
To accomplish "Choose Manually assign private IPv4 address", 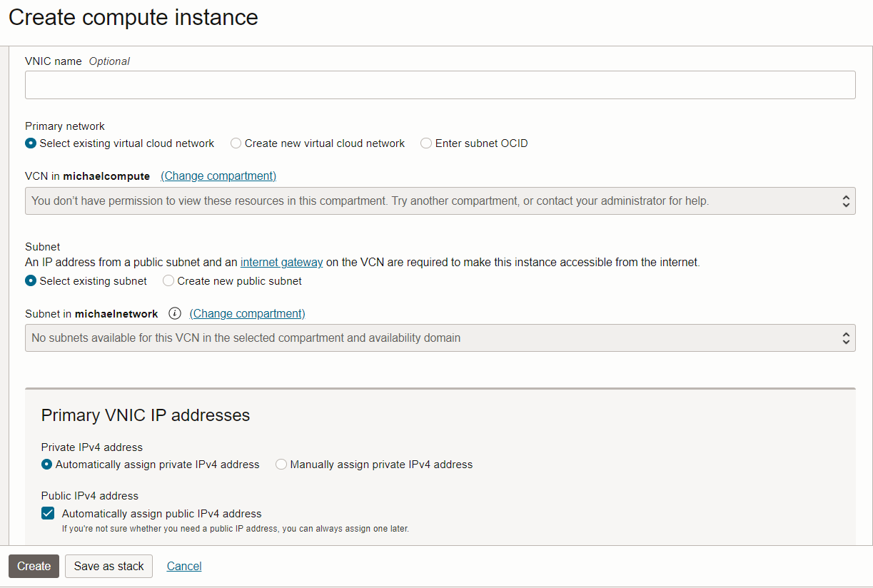I will [x=281, y=465].
